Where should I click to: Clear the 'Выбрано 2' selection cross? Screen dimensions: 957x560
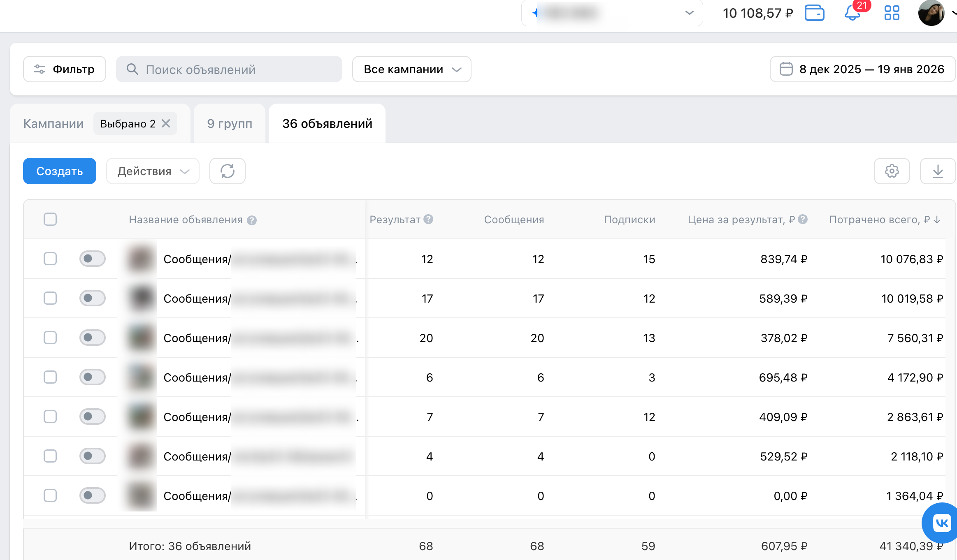166,123
